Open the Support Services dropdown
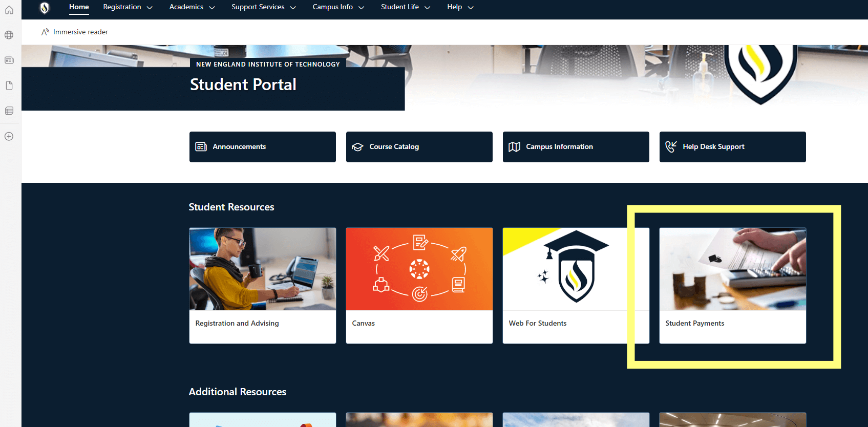 click(x=263, y=7)
